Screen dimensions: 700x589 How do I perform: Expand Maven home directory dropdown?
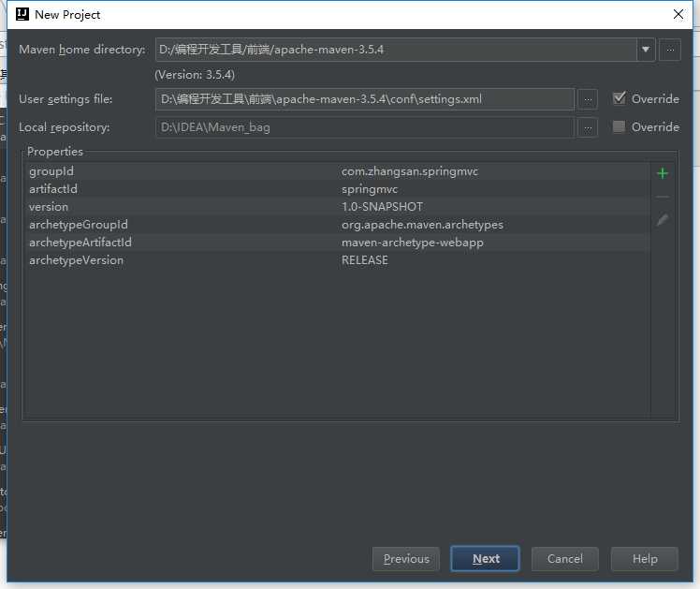(x=646, y=50)
